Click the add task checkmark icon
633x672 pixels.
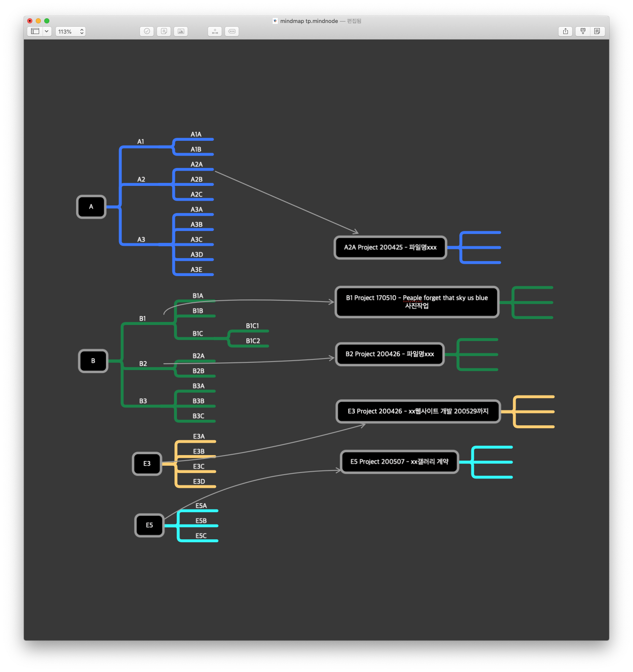tap(147, 31)
